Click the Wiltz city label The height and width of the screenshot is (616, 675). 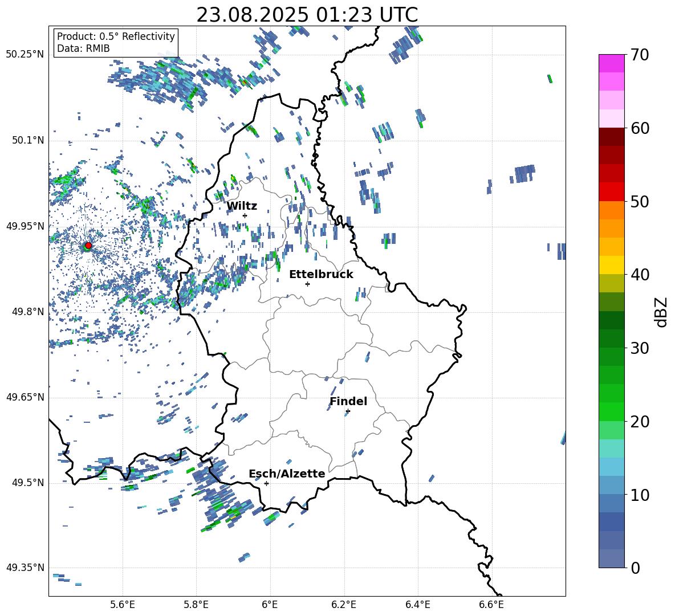point(242,206)
